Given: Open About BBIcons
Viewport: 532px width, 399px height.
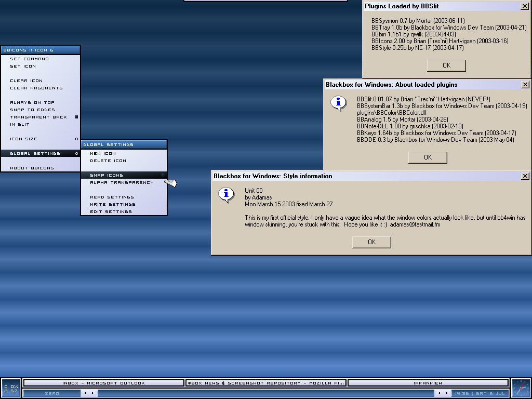Looking at the screenshot, I should (41, 168).
